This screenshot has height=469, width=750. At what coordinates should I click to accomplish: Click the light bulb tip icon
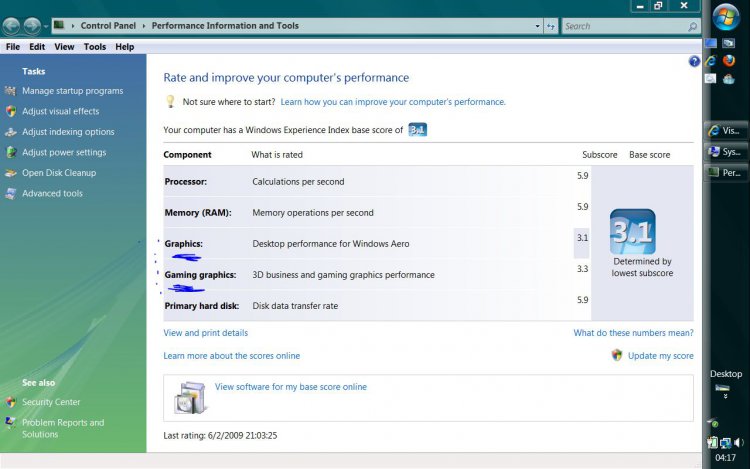(x=170, y=101)
